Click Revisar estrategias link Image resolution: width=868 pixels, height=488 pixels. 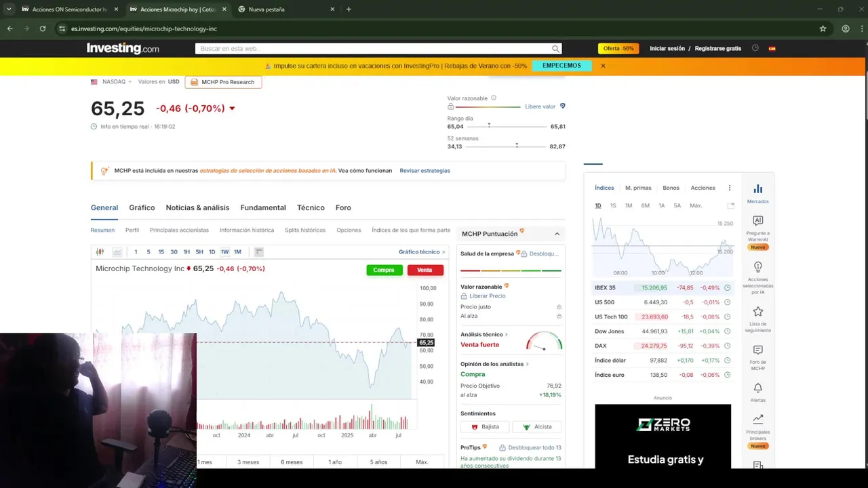(x=425, y=171)
